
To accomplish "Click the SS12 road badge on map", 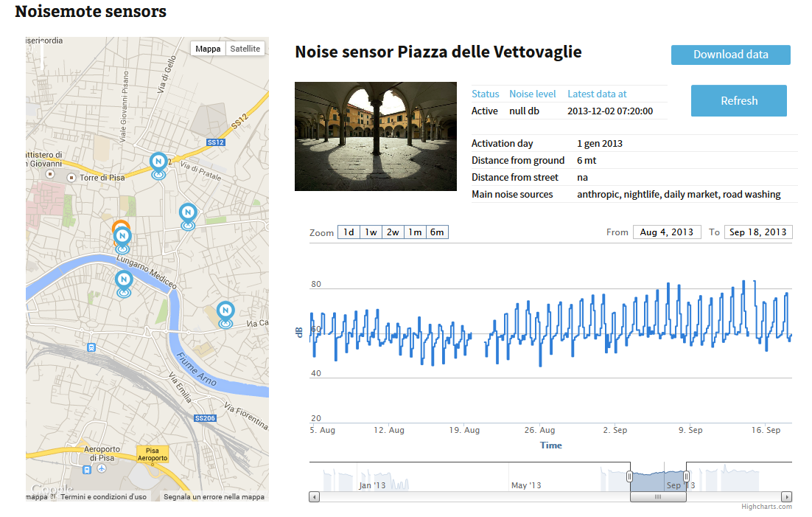I will click(215, 142).
